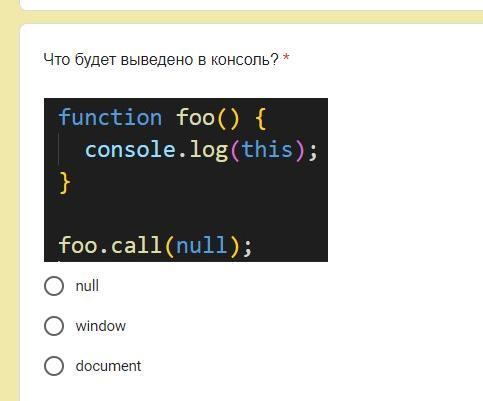The width and height of the screenshot is (483, 401).
Task: Click the empty dark line in the code block
Action: [186, 214]
